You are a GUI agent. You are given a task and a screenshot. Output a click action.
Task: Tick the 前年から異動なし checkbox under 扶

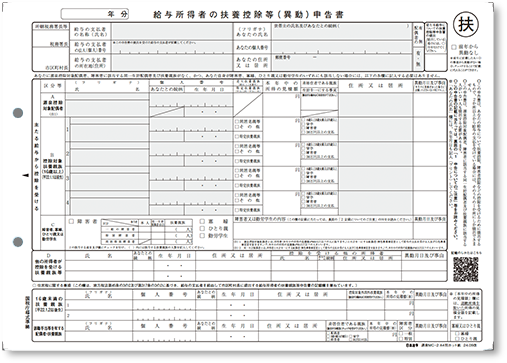coord(454,47)
